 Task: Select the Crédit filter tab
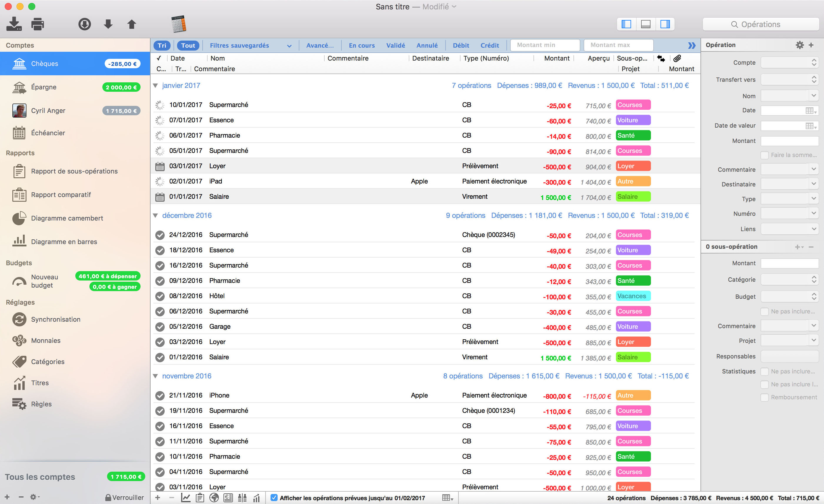coord(489,46)
